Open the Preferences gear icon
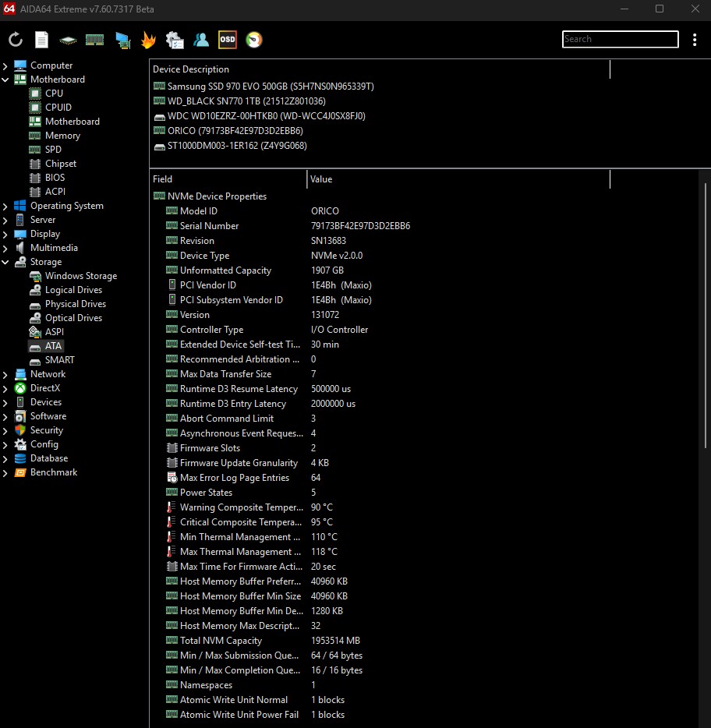The image size is (711, 728). 175,40
